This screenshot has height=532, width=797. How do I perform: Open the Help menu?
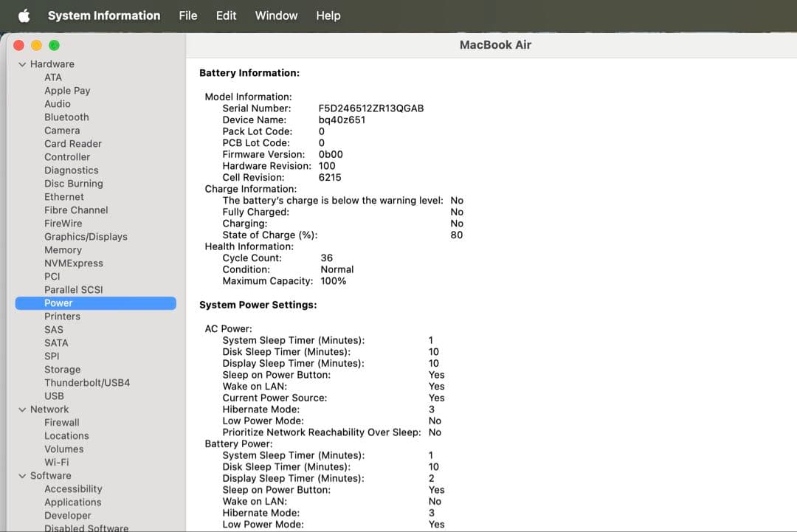click(x=328, y=15)
